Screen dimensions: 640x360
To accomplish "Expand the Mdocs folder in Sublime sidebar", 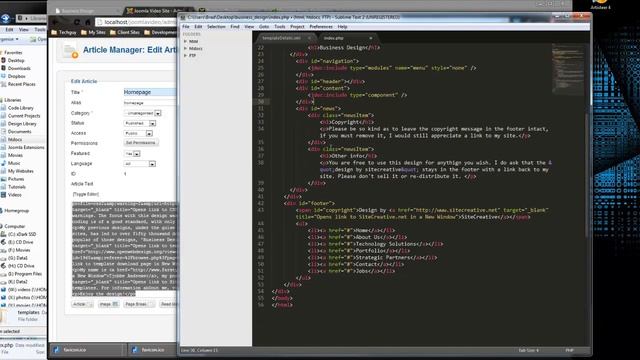I will tap(185, 48).
